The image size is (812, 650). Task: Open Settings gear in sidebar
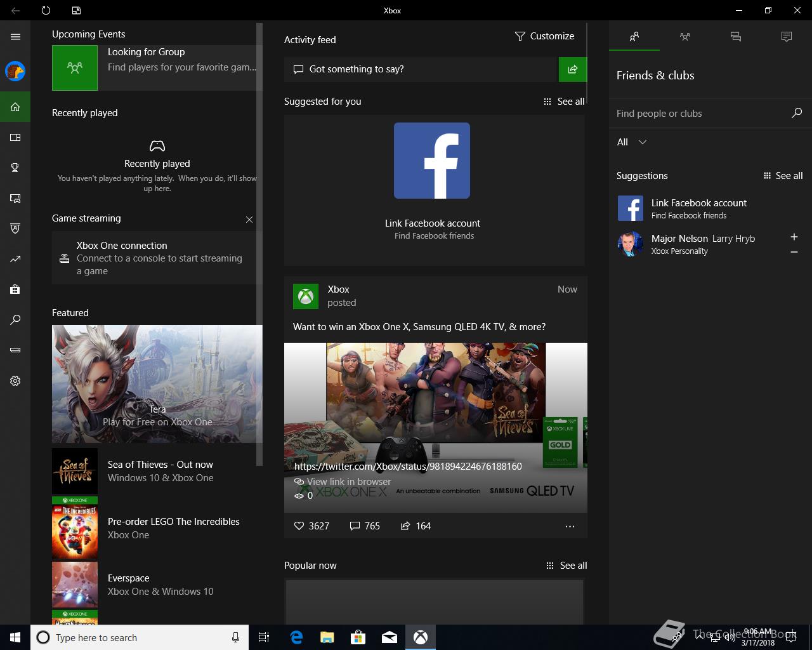click(x=15, y=381)
